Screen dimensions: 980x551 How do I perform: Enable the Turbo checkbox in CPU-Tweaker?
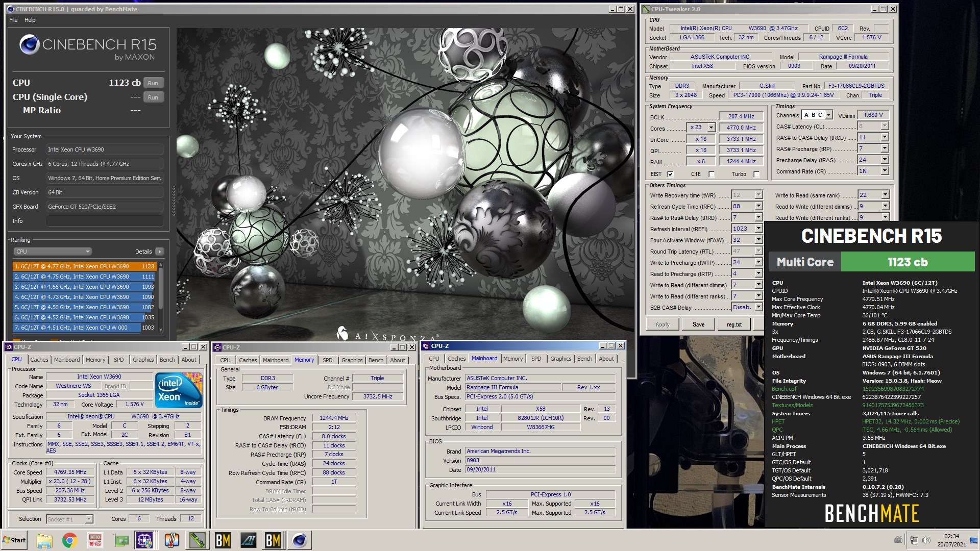coord(756,174)
